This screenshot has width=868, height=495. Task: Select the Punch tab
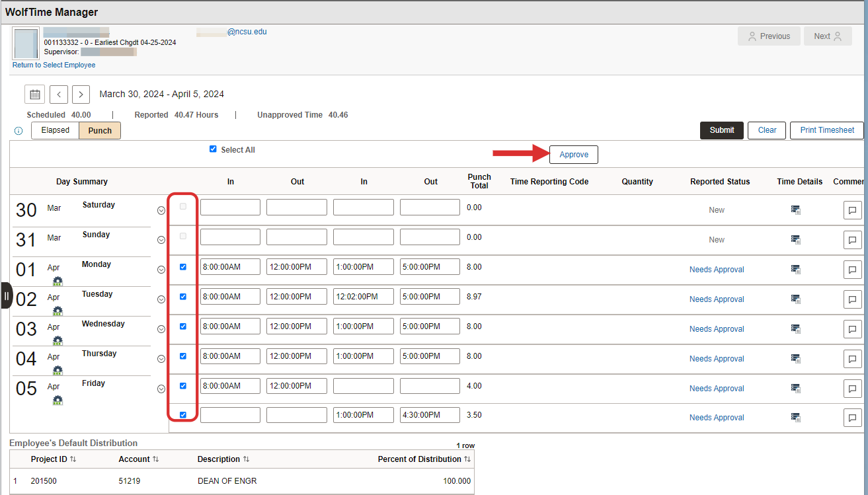coord(100,130)
